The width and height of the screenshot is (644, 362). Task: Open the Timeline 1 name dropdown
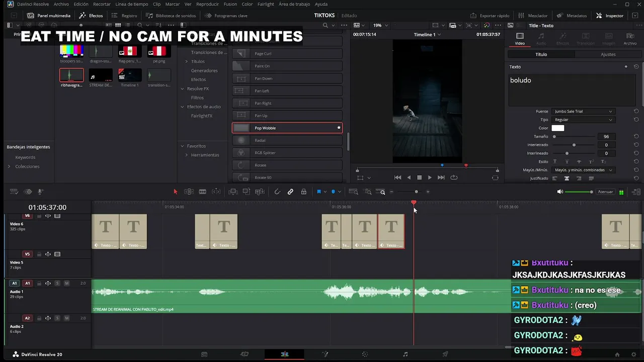(x=427, y=35)
